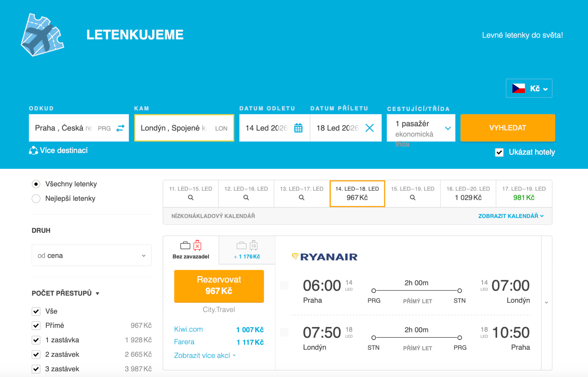Click the Více destinací multi-city icon
This screenshot has height=377, width=588.
pos(33,150)
